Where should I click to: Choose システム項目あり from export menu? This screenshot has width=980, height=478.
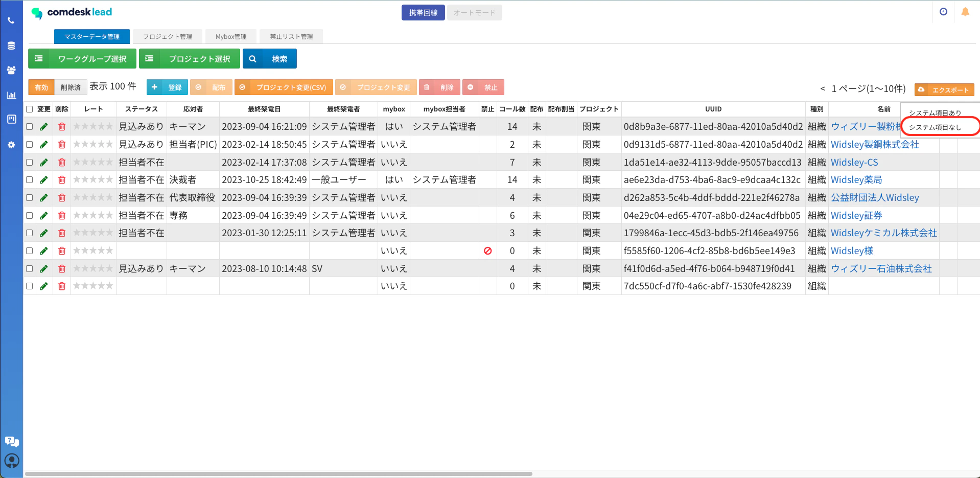click(935, 113)
